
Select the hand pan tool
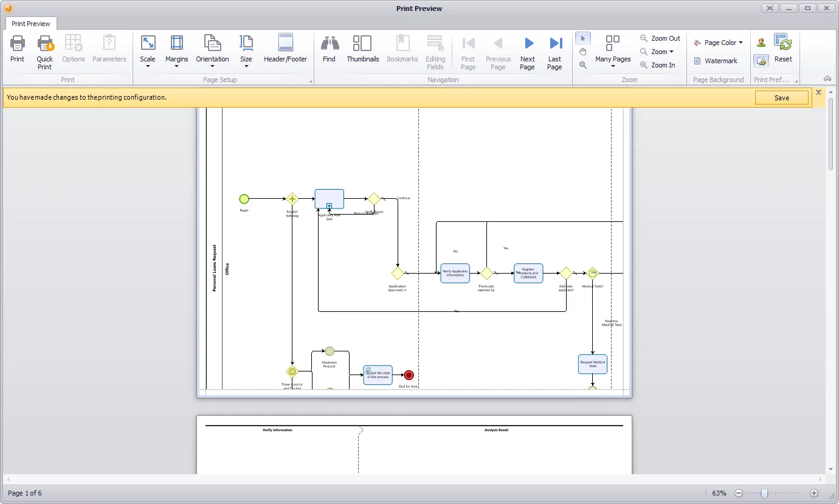pyautogui.click(x=582, y=52)
